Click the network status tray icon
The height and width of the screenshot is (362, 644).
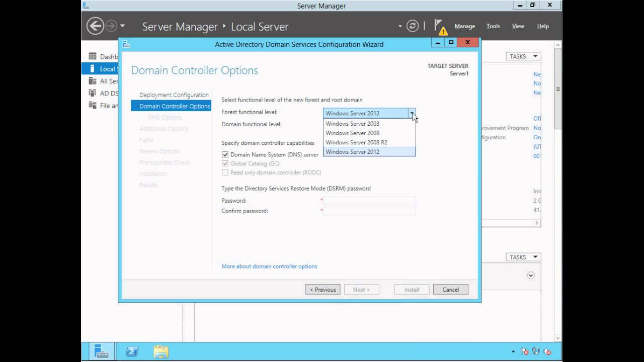(536, 351)
